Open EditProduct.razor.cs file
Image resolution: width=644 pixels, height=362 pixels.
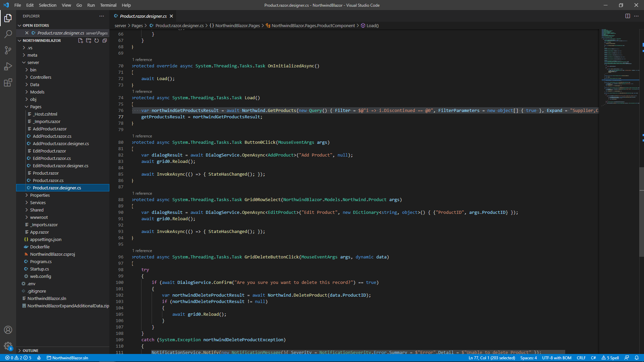(x=63, y=159)
